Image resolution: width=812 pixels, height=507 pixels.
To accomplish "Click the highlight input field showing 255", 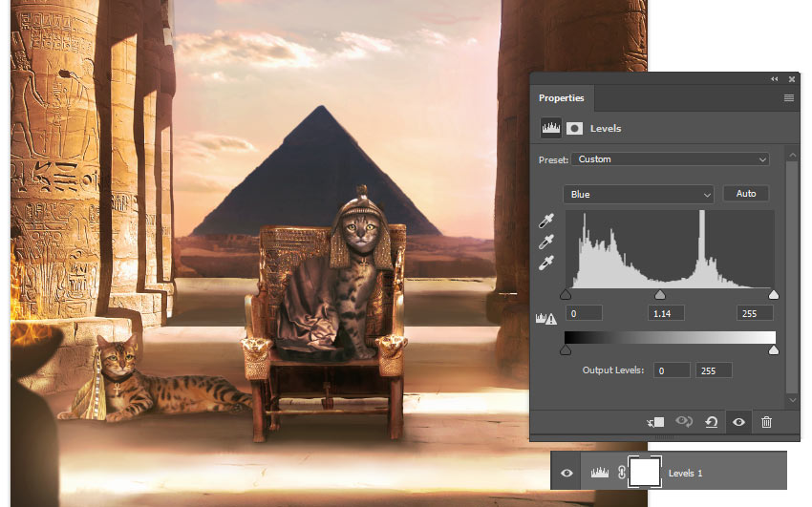I will 755,313.
